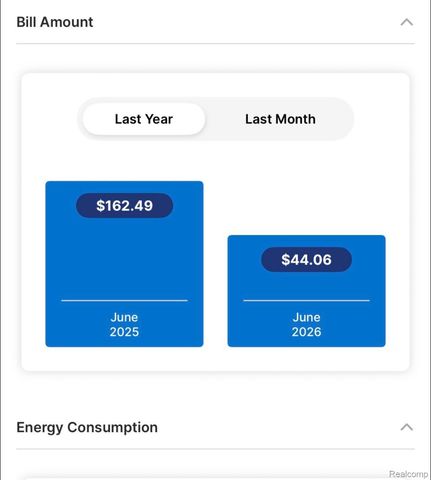Switch to the Last Month toggle option
Image resolution: width=431 pixels, height=480 pixels.
[280, 119]
